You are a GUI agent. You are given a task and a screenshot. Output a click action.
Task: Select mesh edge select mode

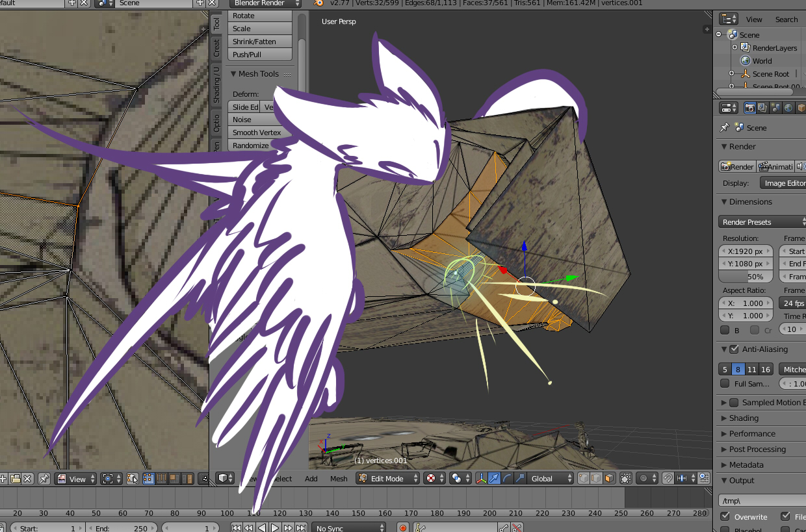(596, 479)
